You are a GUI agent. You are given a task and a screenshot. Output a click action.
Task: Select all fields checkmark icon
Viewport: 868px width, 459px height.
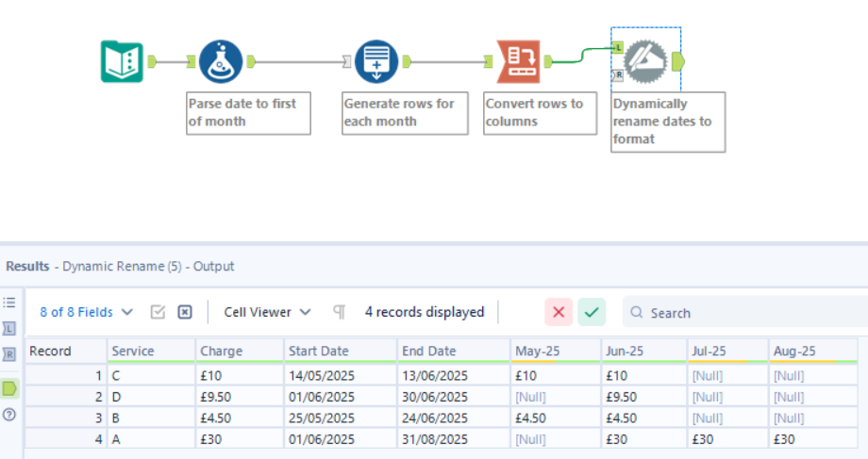tap(158, 312)
